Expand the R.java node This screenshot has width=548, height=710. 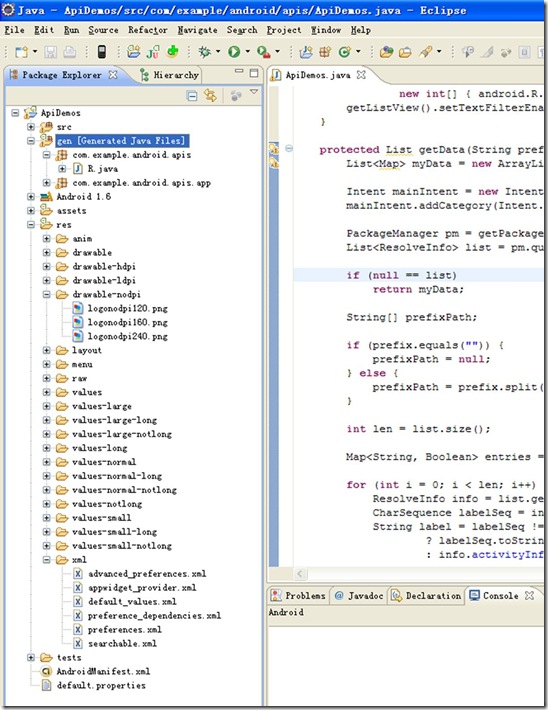pyautogui.click(x=62, y=169)
